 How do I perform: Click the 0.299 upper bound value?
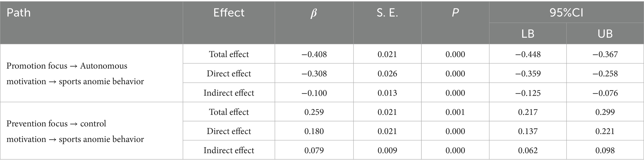[x=605, y=112]
